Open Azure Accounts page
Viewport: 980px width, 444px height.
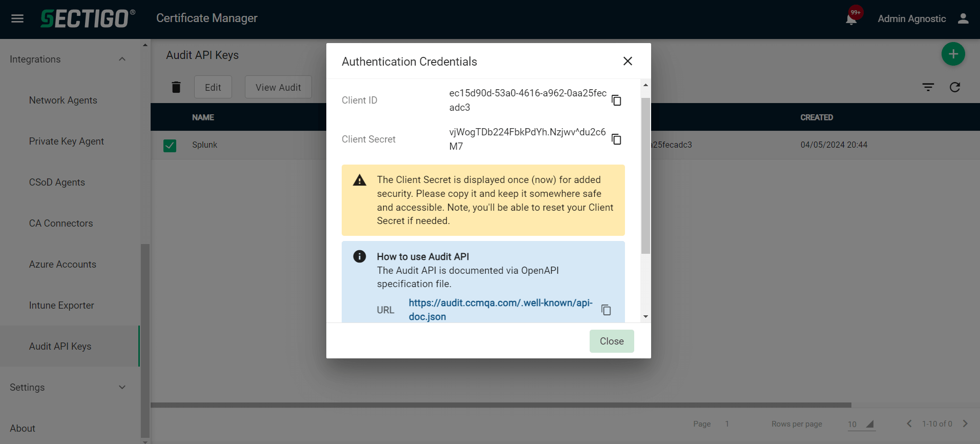click(62, 264)
